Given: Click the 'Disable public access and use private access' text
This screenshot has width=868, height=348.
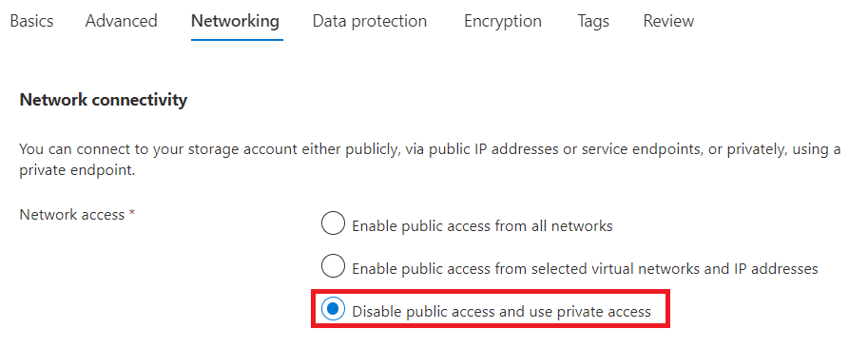Looking at the screenshot, I should coord(502,312).
